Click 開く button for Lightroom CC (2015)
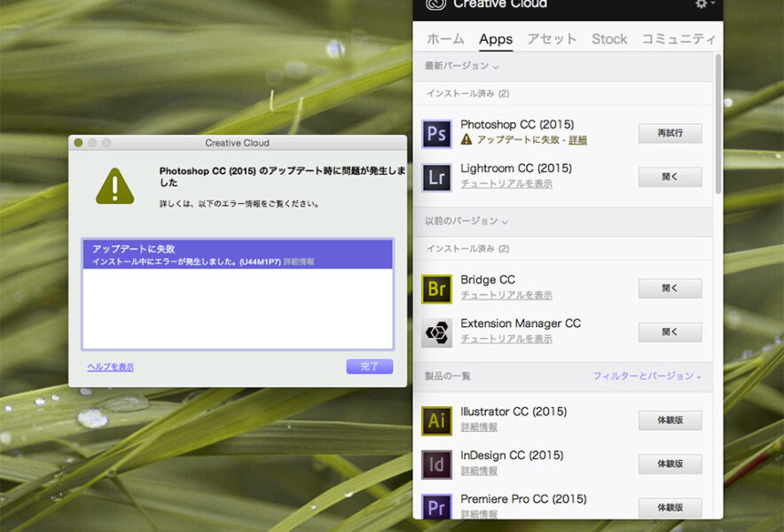 pyautogui.click(x=670, y=177)
